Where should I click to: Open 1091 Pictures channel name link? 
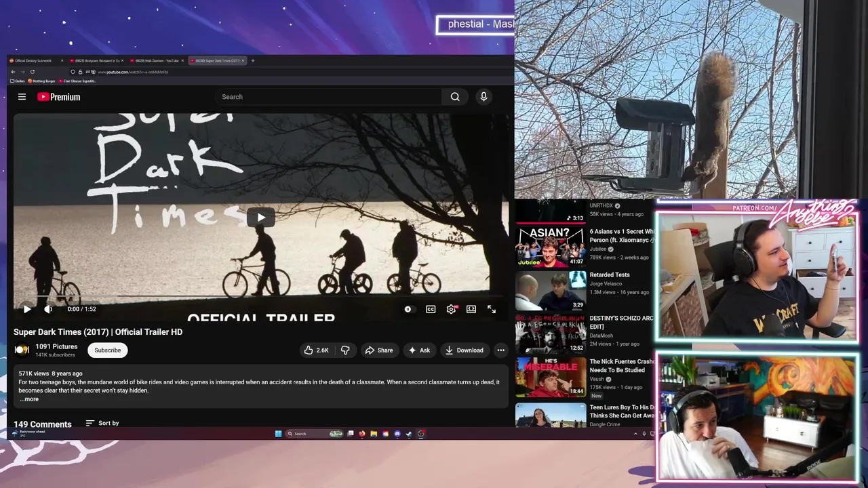56,346
